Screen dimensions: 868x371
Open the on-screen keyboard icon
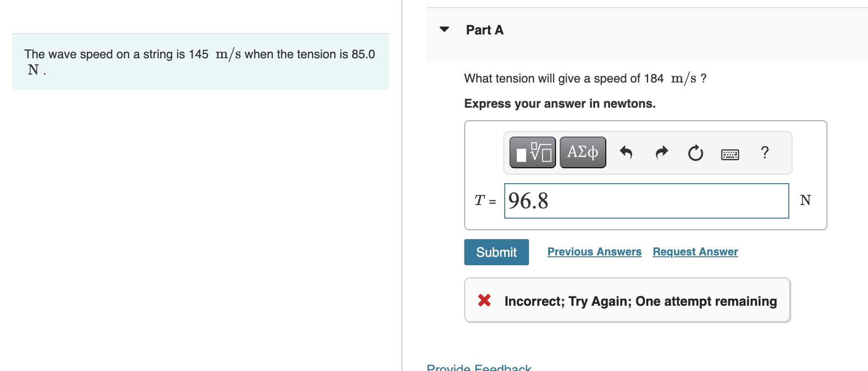click(x=729, y=154)
